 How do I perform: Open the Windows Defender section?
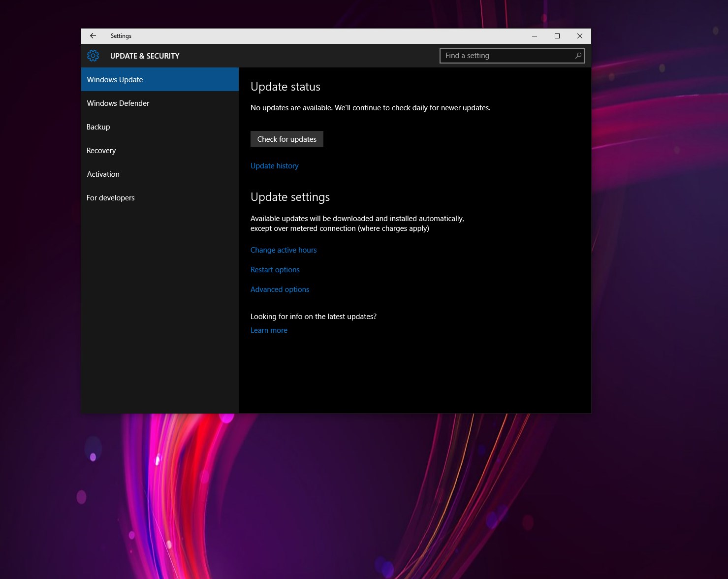pos(118,103)
